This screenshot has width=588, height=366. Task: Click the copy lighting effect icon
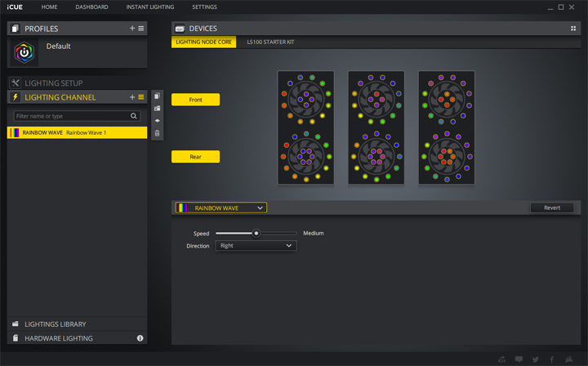[x=157, y=96]
